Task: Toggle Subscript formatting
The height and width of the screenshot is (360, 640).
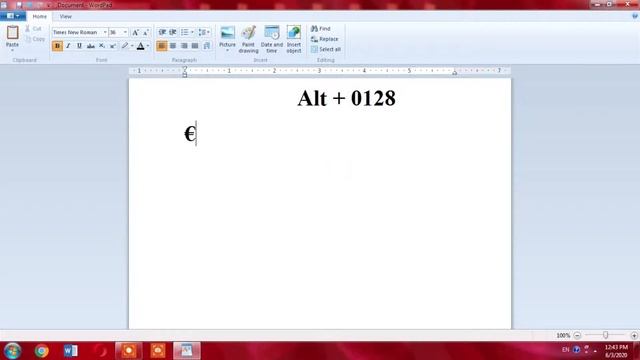Action: [102, 46]
